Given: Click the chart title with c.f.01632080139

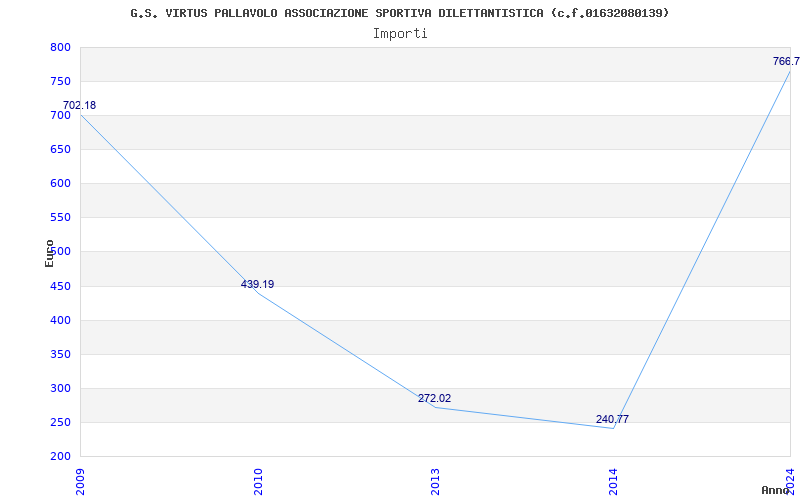Looking at the screenshot, I should (x=399, y=13).
